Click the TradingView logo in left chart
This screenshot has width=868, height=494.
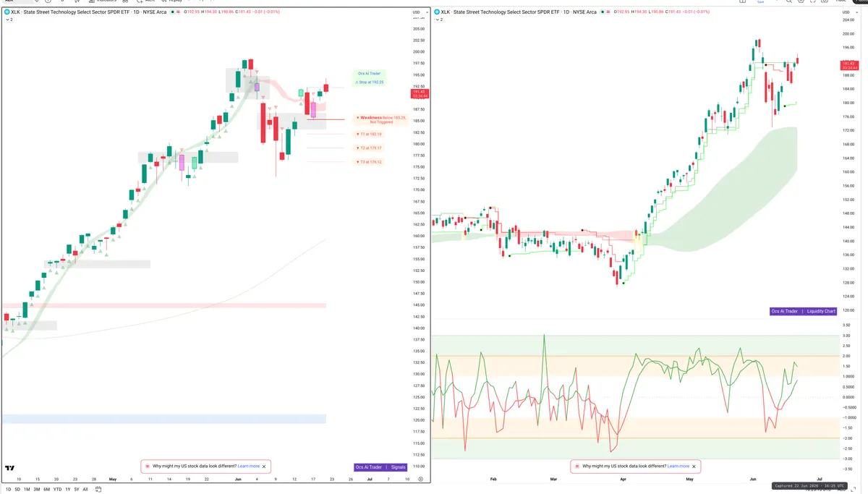tap(10, 469)
